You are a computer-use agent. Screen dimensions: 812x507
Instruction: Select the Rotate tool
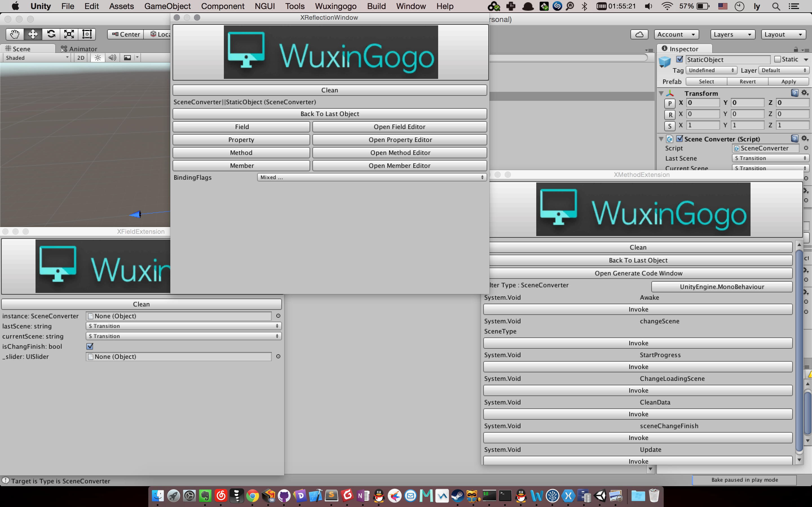coord(51,34)
